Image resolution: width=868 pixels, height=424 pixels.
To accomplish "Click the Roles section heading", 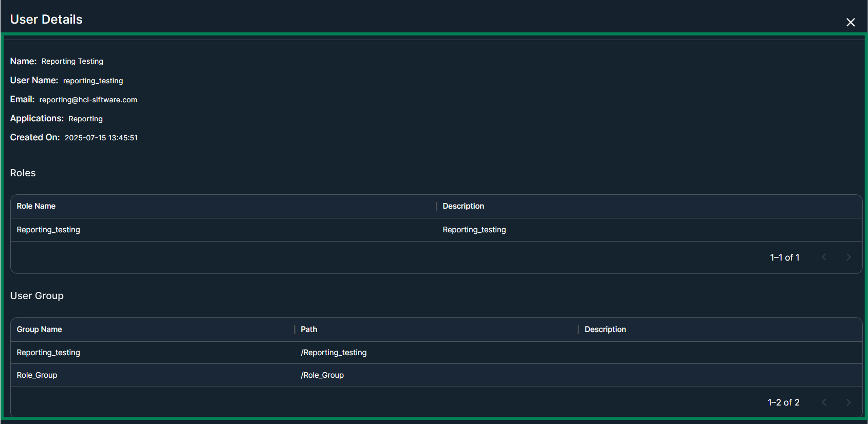I will click(x=23, y=173).
